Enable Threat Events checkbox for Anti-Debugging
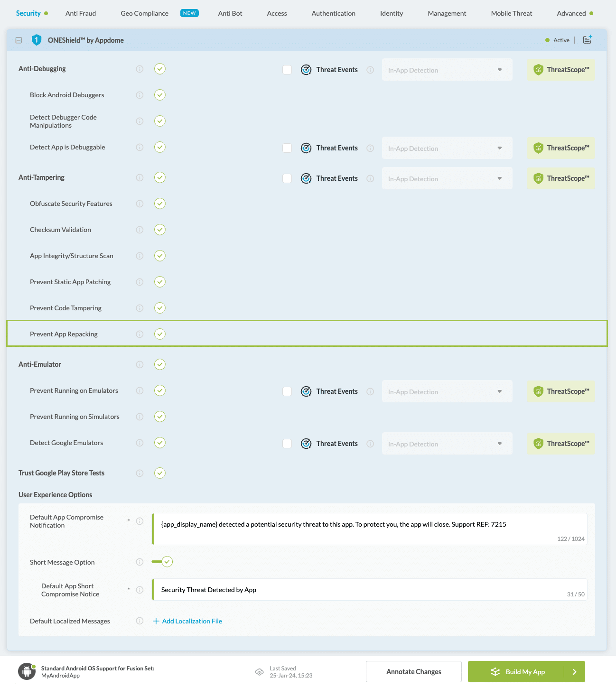The height and width of the screenshot is (687, 616). tap(287, 70)
